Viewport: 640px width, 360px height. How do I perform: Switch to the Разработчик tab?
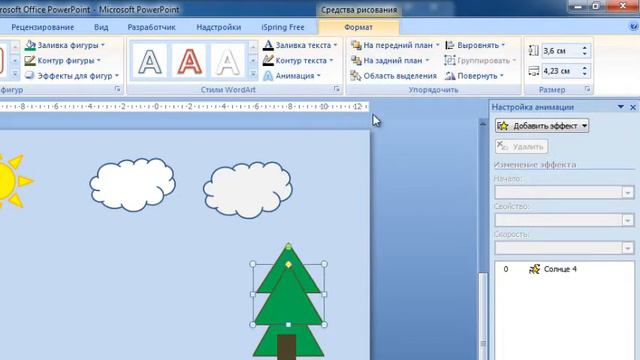(x=151, y=27)
